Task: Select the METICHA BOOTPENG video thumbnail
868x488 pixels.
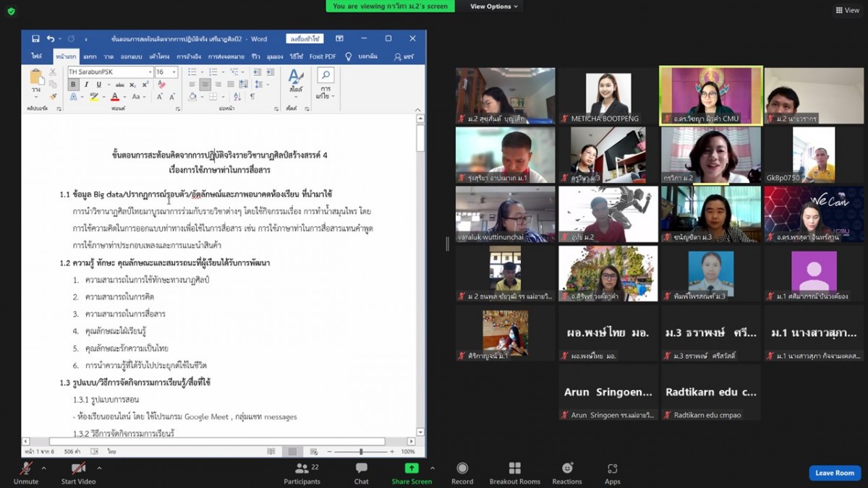Action: pyautogui.click(x=608, y=95)
